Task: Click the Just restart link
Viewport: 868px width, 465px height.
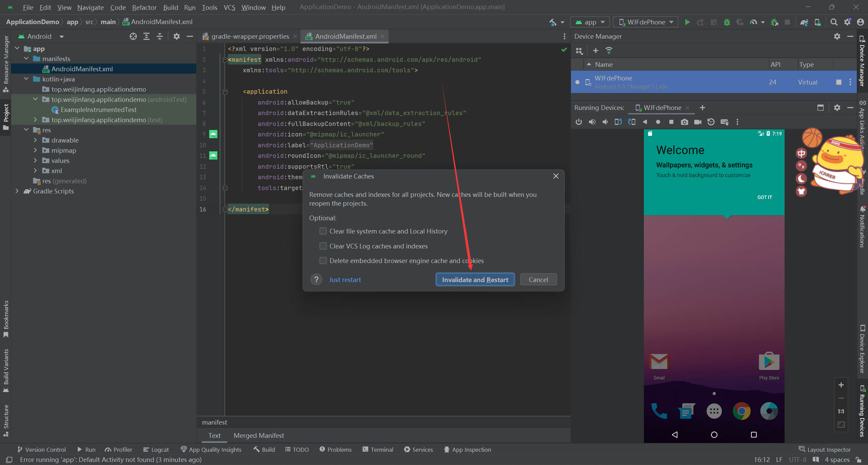Action: click(x=345, y=280)
